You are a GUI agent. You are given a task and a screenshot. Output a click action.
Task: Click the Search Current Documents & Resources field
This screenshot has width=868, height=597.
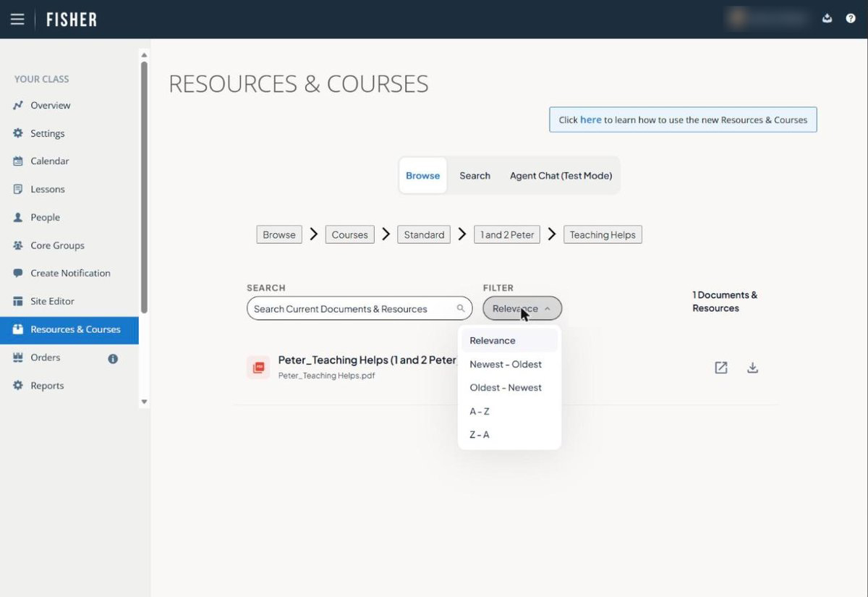point(359,309)
